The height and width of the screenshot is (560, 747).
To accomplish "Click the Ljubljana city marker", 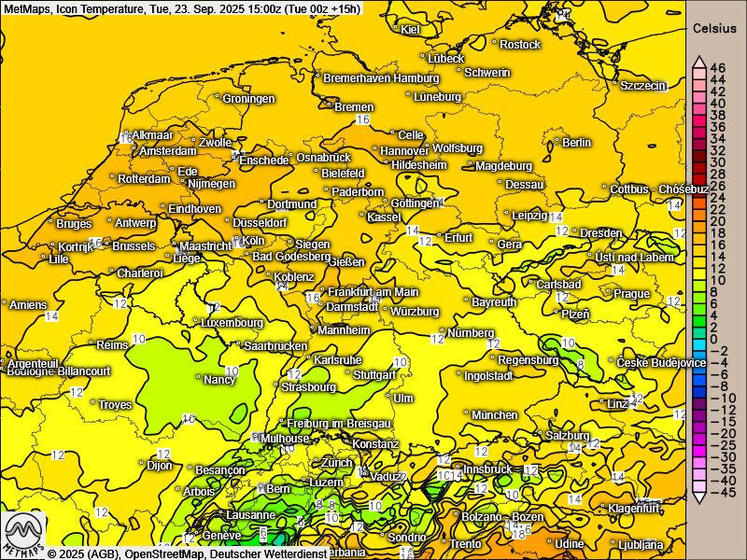I will point(611,543).
